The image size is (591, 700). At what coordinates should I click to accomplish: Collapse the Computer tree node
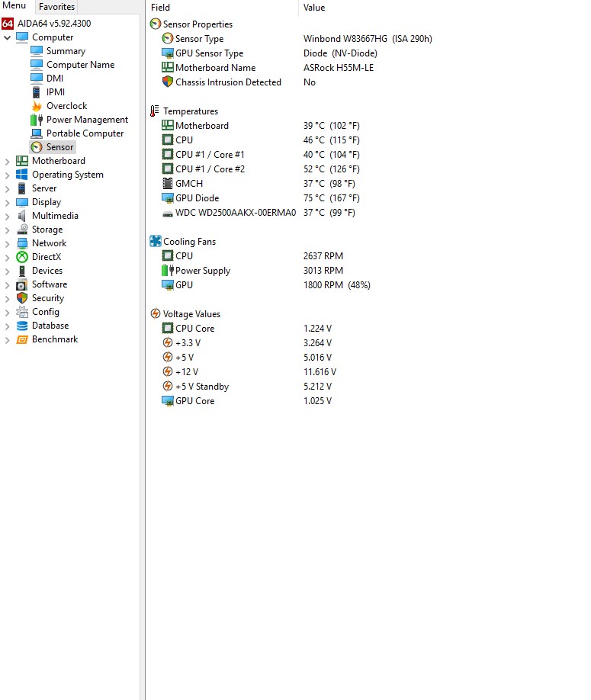pos(7,37)
